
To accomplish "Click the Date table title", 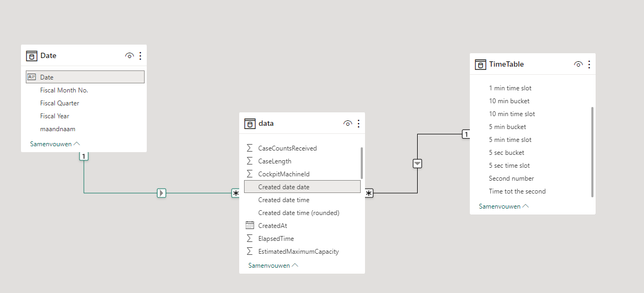I will (x=48, y=56).
